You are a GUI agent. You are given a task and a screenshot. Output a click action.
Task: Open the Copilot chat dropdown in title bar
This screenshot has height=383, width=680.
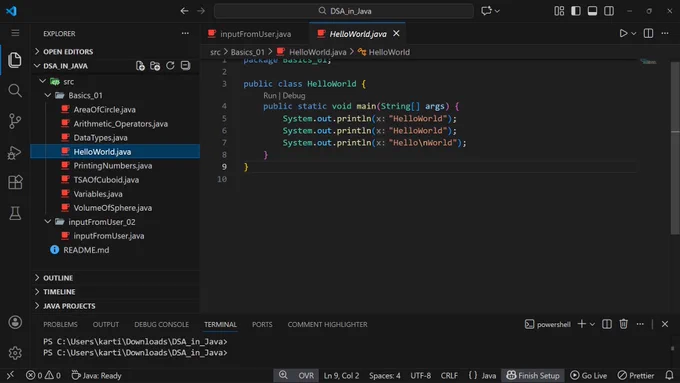click(x=497, y=11)
